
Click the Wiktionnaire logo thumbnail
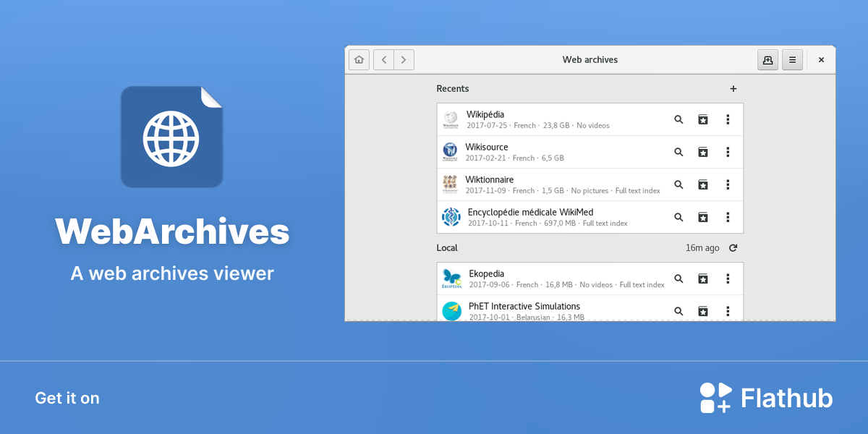pyautogui.click(x=451, y=184)
